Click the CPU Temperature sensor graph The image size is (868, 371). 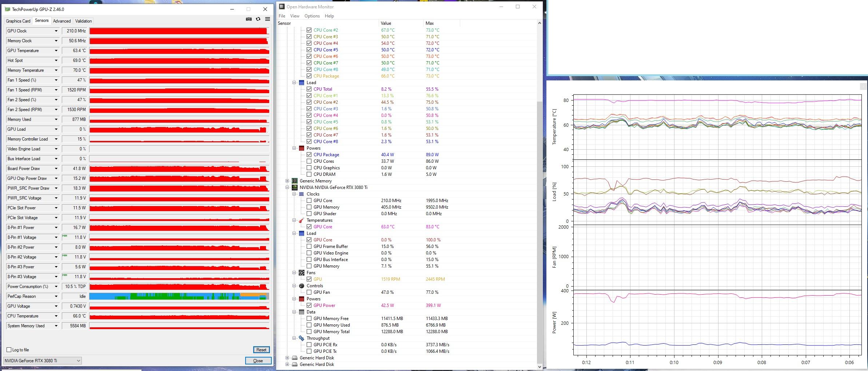pyautogui.click(x=179, y=316)
